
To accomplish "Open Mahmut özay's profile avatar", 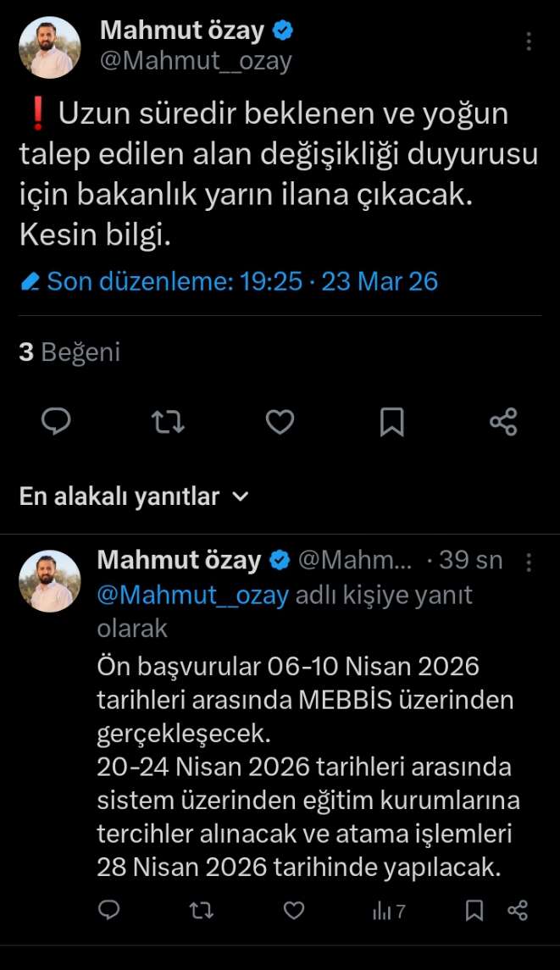I will [49, 47].
